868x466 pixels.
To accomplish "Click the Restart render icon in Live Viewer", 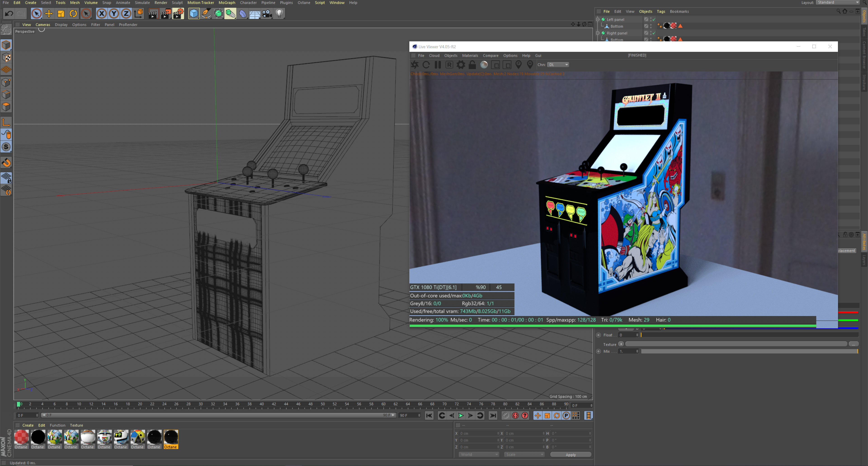I will point(426,65).
